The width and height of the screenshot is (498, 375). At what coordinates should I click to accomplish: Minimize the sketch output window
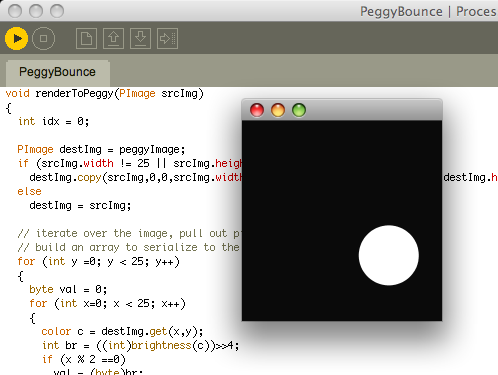[x=278, y=110]
